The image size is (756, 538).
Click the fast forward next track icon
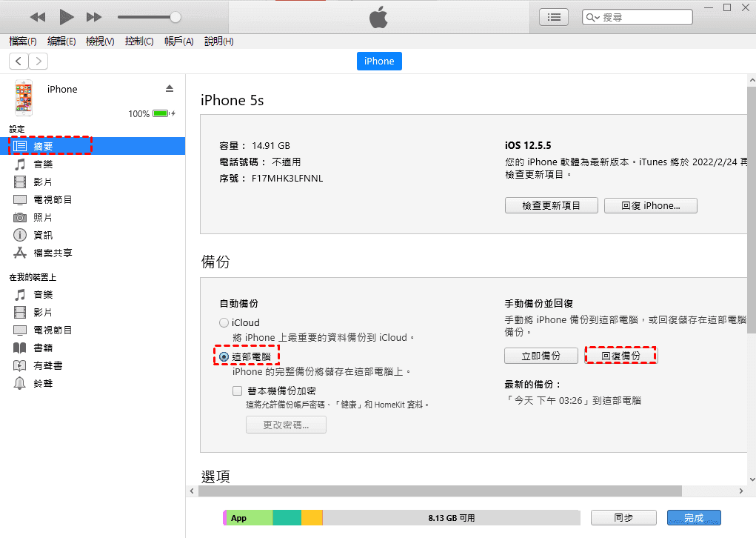pos(94,16)
